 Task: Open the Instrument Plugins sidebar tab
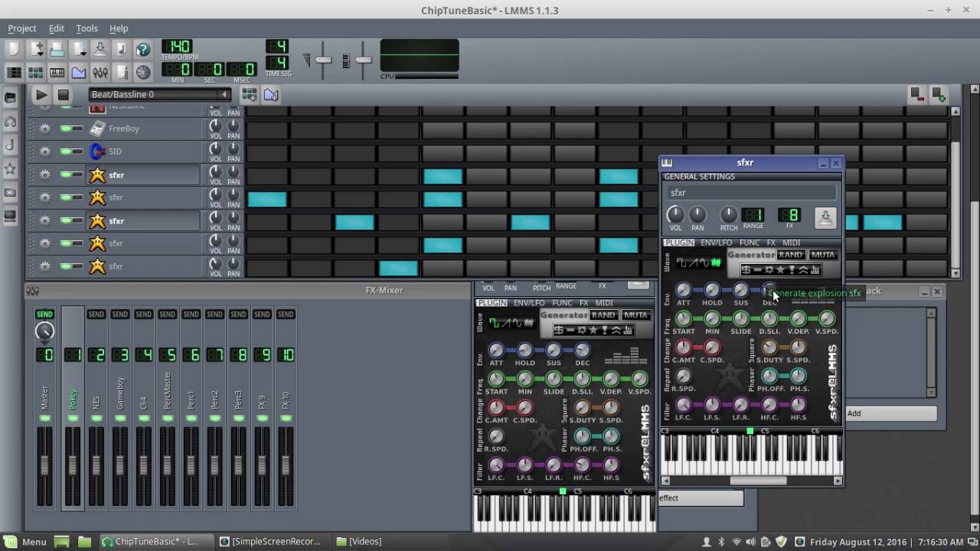click(10, 98)
